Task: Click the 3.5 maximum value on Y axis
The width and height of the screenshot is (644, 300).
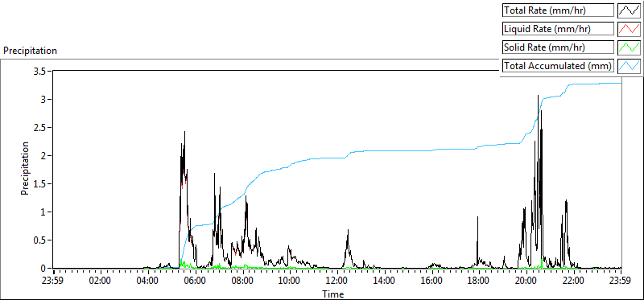Action: click(41, 71)
